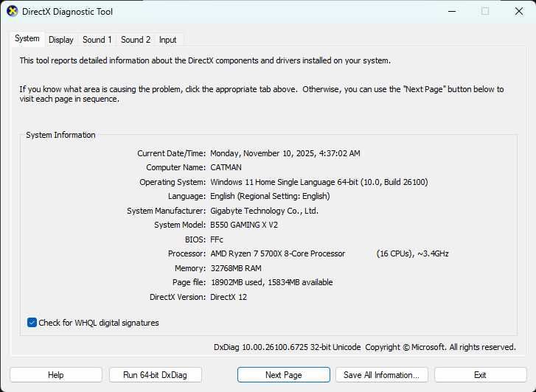This screenshot has height=392, width=536.
Task: Go to the Sound 2 tab
Action: pos(136,40)
